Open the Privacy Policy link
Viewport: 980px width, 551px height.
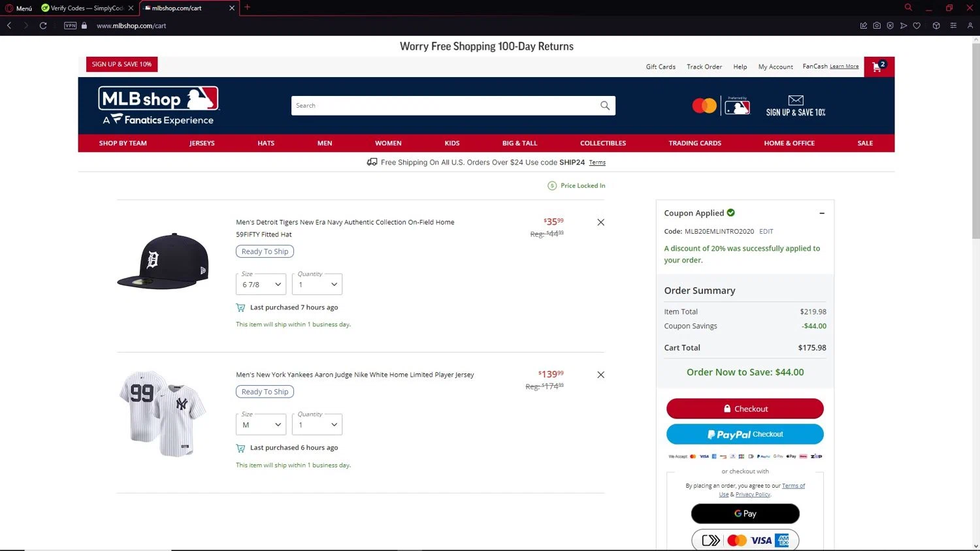click(x=753, y=494)
